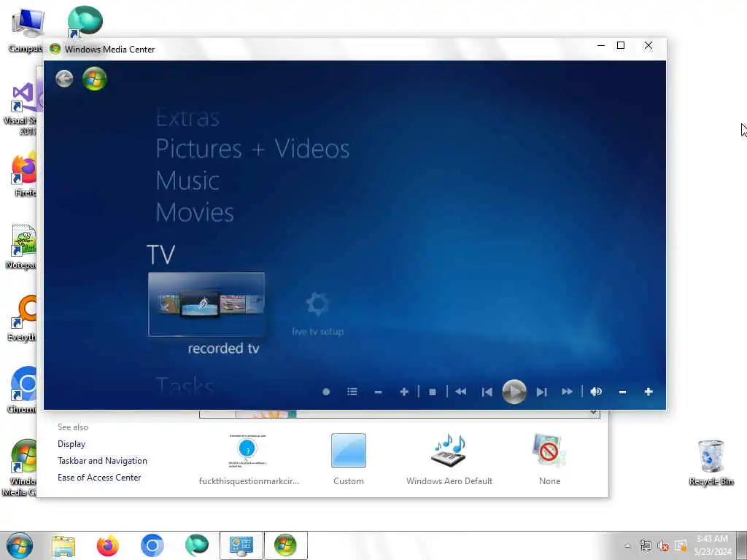Select Pictures + Videos menu item
Screen dimensions: 747x560
252,149
